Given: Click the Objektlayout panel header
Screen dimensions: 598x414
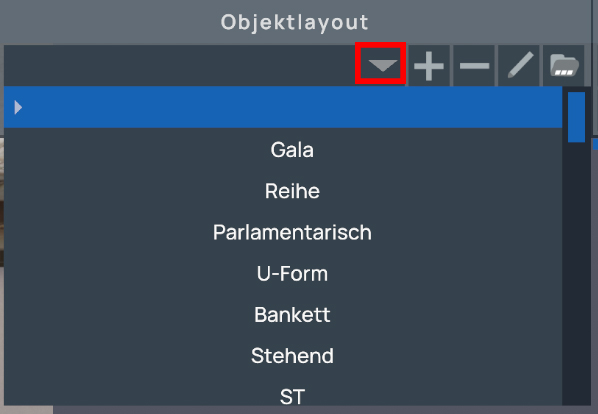Looking at the screenshot, I should [x=294, y=22].
